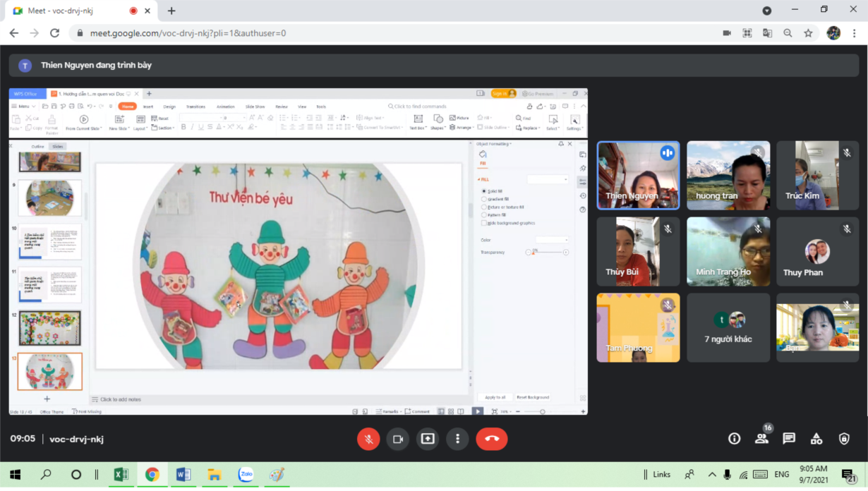Collapse the FILL section

pyautogui.click(x=483, y=179)
